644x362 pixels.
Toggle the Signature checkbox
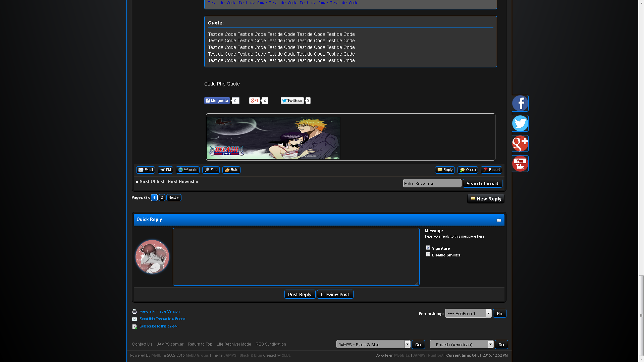(428, 248)
